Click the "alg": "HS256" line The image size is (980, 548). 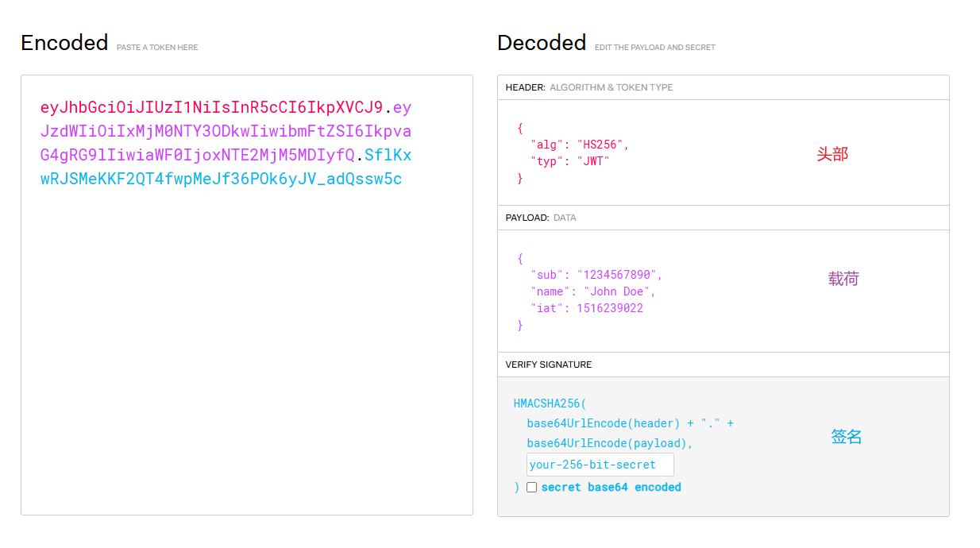[x=580, y=145]
